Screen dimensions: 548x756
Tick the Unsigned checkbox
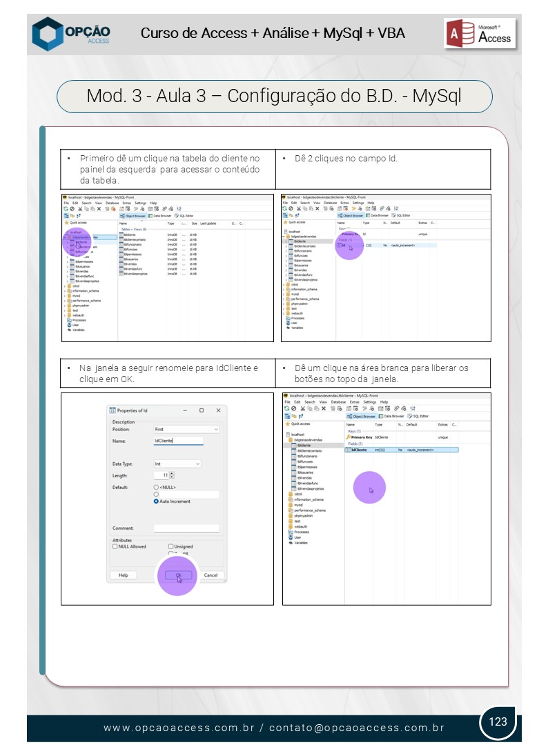pyautogui.click(x=170, y=547)
